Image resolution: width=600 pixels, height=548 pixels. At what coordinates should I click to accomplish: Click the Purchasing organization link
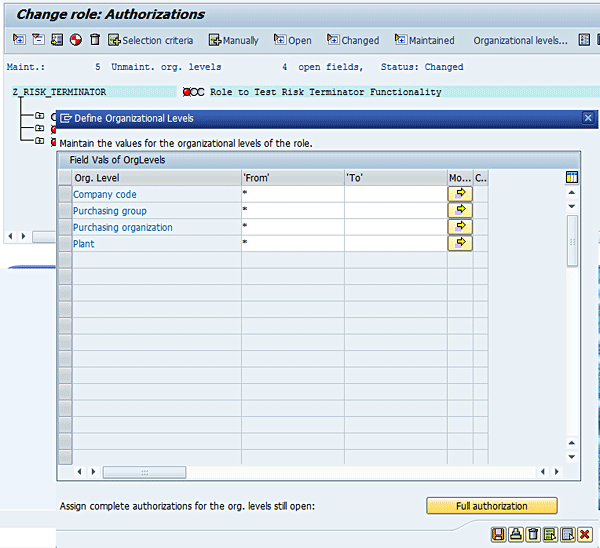123,227
